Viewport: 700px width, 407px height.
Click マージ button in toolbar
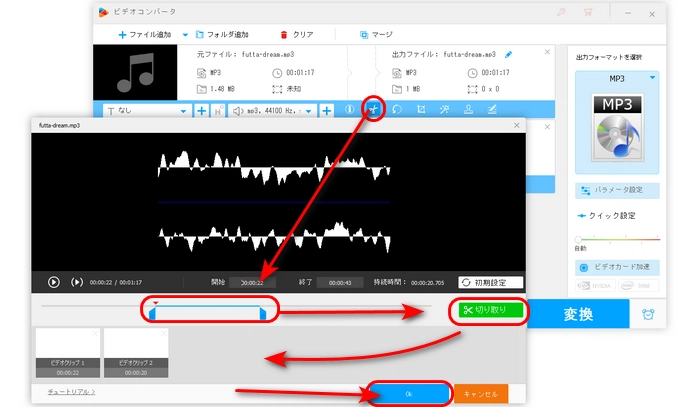click(x=376, y=34)
